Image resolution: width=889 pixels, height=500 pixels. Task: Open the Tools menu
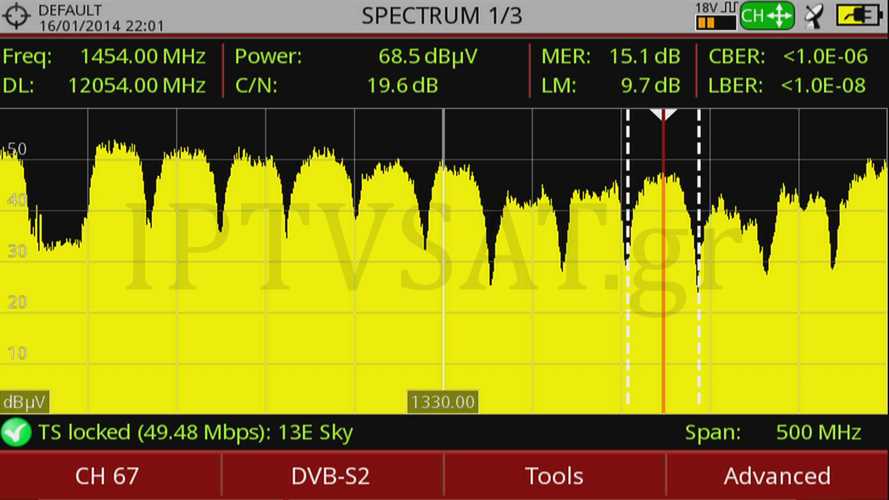point(554,476)
